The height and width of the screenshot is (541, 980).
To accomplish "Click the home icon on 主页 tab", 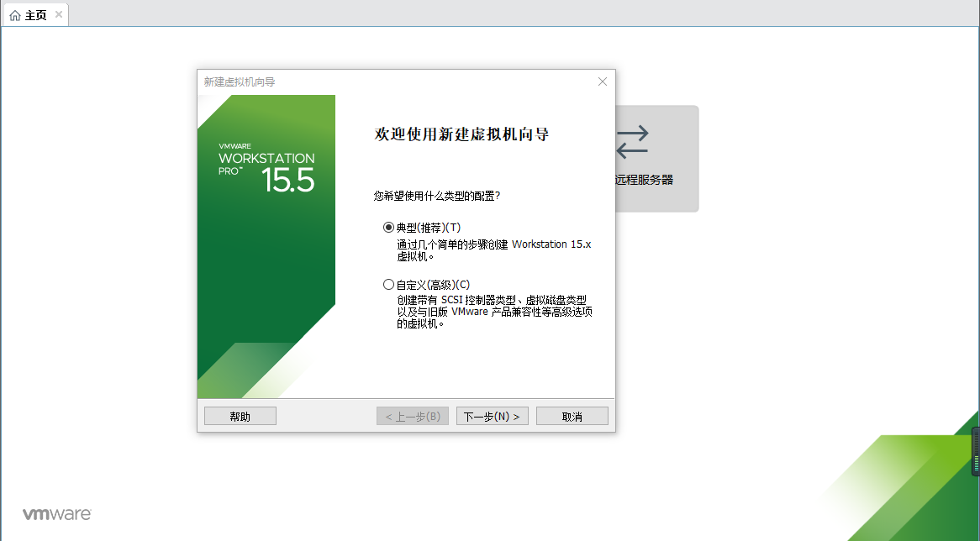I will [15, 15].
